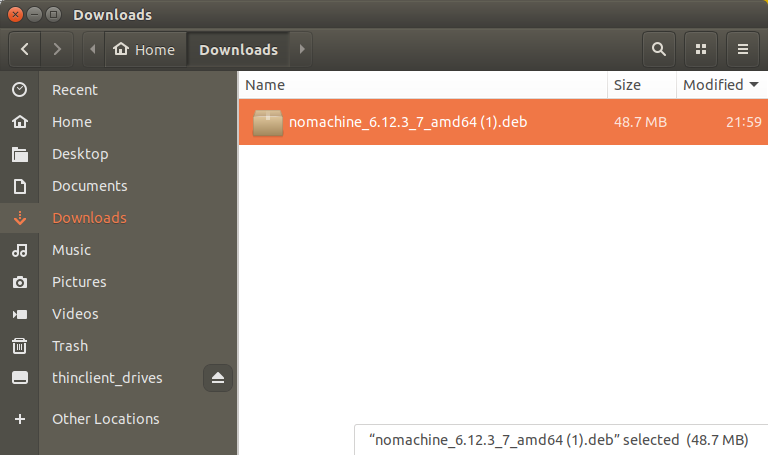Sort files by the Name column header
Screen dimensions: 768x455
423,85
